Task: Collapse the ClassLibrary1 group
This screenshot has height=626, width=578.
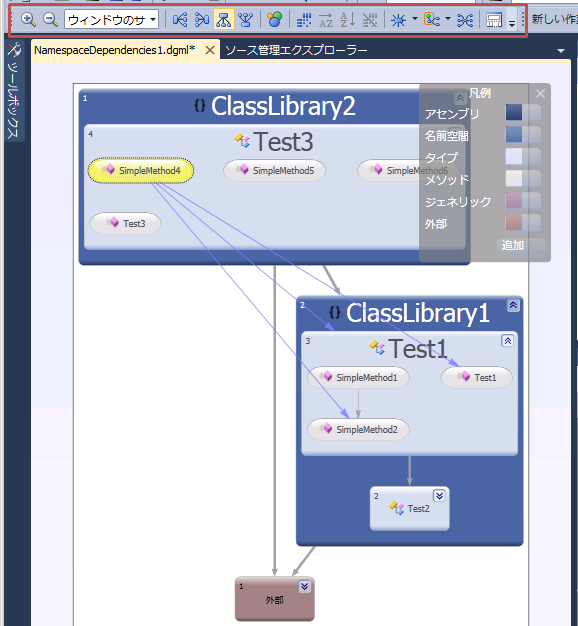Action: point(513,305)
